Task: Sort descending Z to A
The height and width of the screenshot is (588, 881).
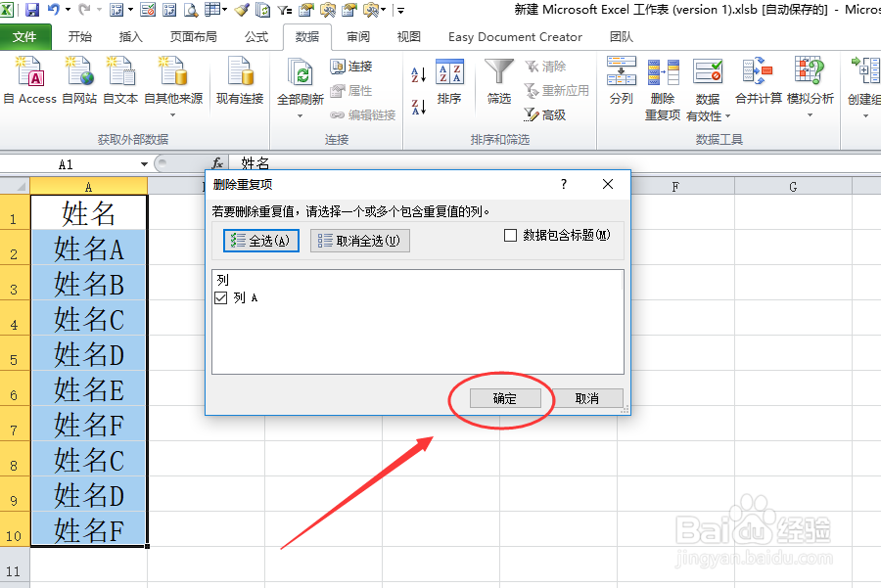Action: (419, 106)
